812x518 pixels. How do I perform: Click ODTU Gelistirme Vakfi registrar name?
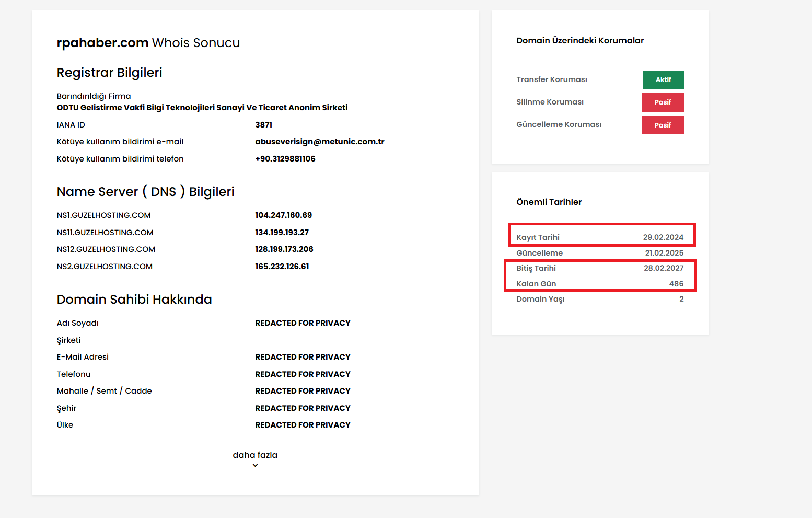click(x=202, y=107)
